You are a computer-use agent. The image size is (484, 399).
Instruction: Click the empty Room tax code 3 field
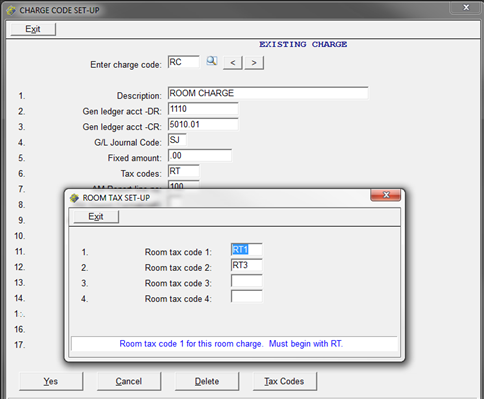[246, 281]
